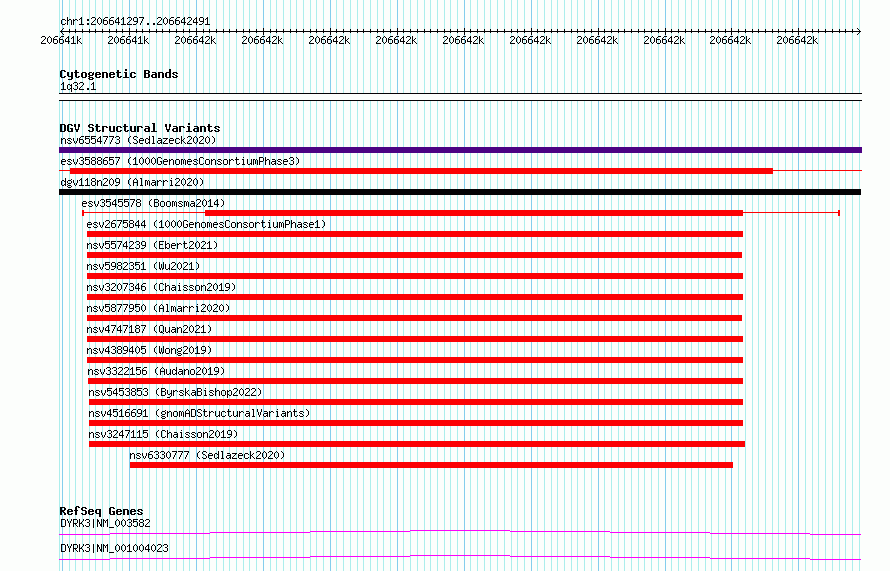Open variant nsv5982351 (Wu2021) label
Image resolution: width=890 pixels, height=571 pixels.
point(143,266)
